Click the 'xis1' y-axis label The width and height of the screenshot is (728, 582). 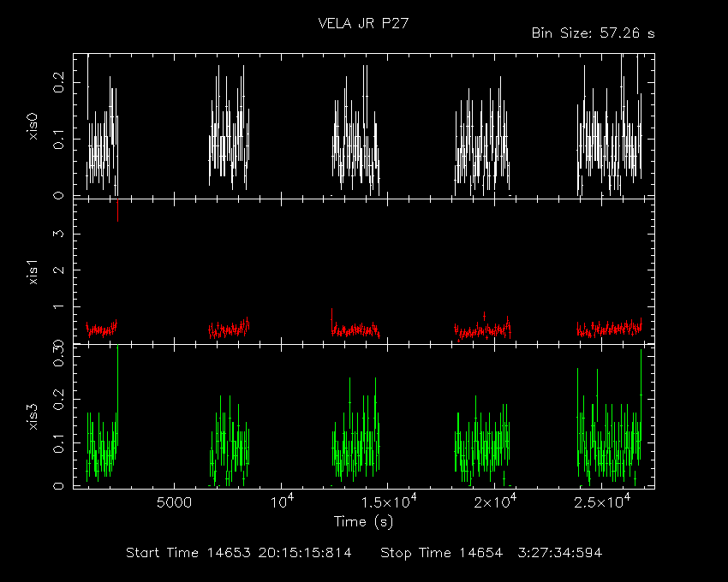coord(33,272)
